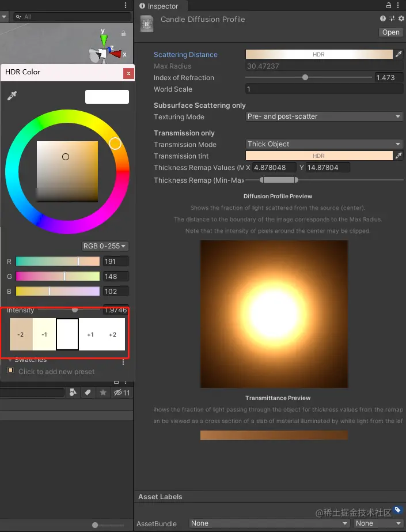The image size is (406, 532).
Task: Click search by label tag icon
Action: (88, 393)
